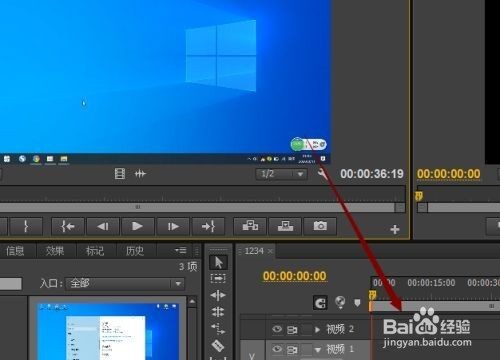
Task: Toggle track lock box for 视频 1
Action: (307, 349)
